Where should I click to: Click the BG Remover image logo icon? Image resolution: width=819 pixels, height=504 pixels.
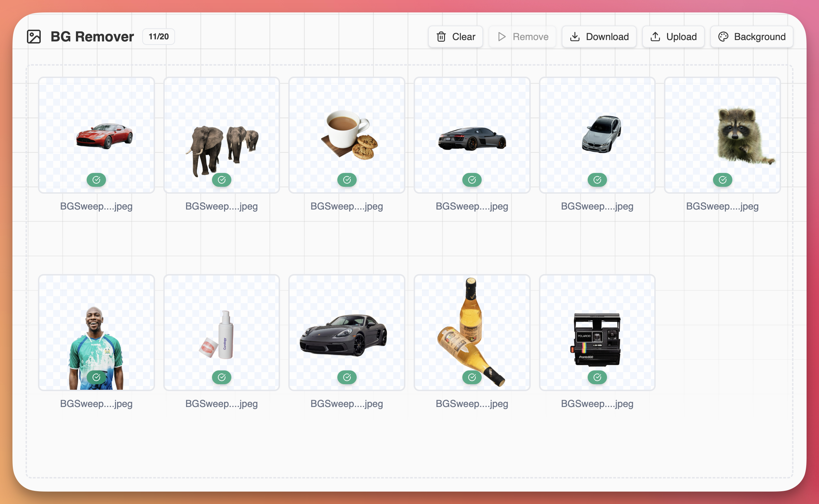pyautogui.click(x=34, y=37)
